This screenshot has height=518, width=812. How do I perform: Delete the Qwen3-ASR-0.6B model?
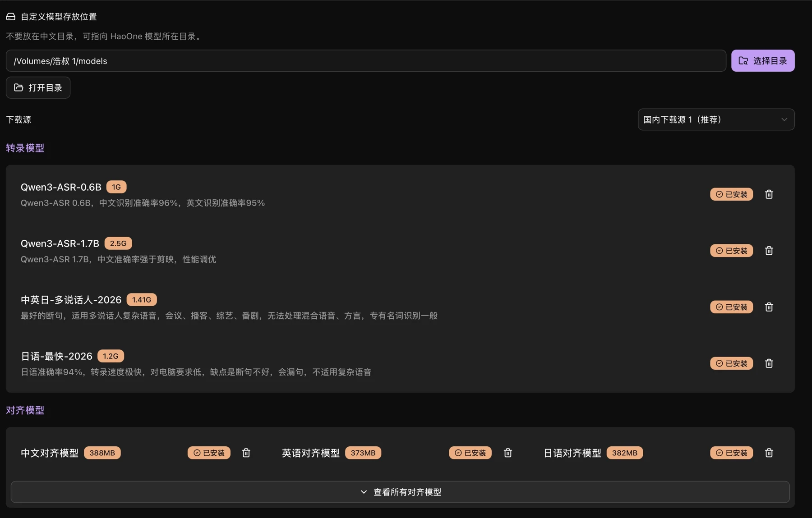[x=769, y=194]
